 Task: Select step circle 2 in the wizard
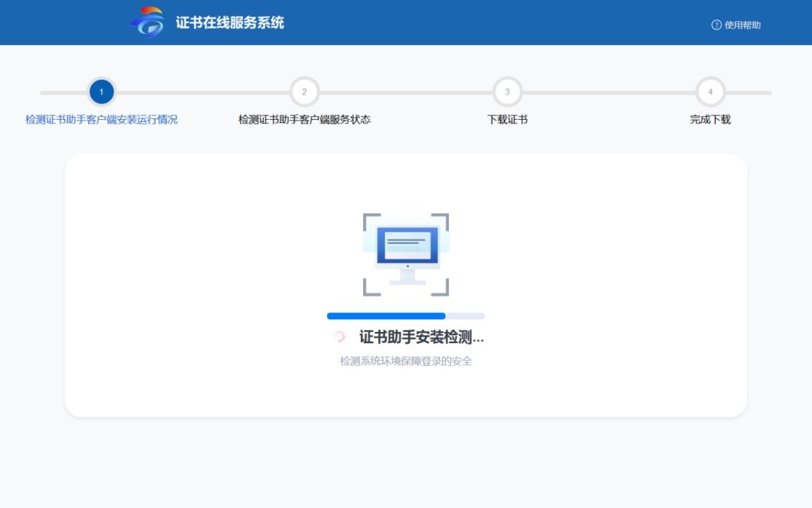pyautogui.click(x=304, y=91)
